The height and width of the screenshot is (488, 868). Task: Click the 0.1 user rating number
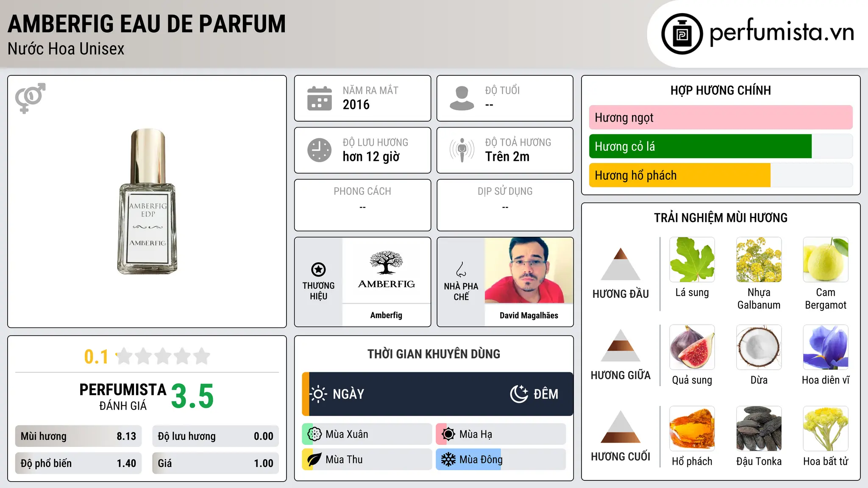[x=96, y=357]
